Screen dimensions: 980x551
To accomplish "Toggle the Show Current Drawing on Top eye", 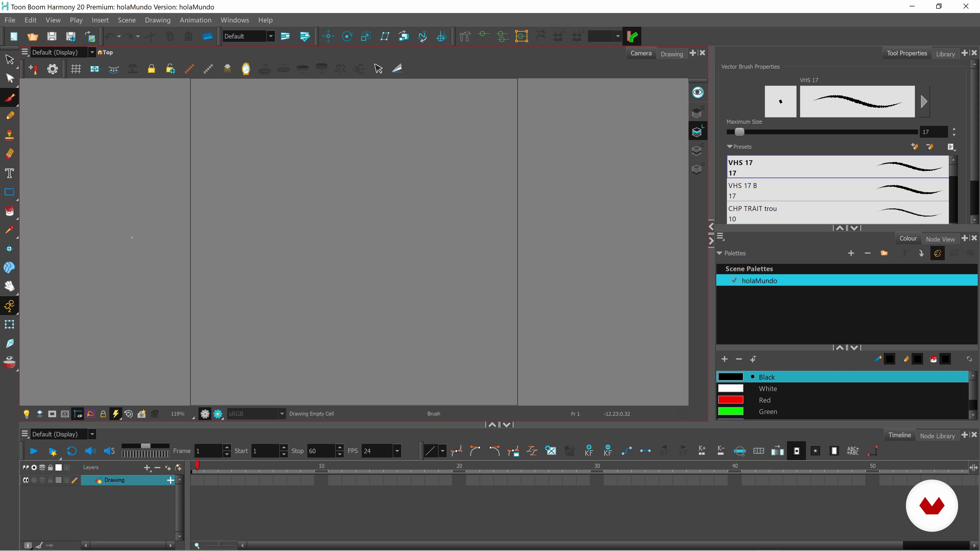I will 698,92.
